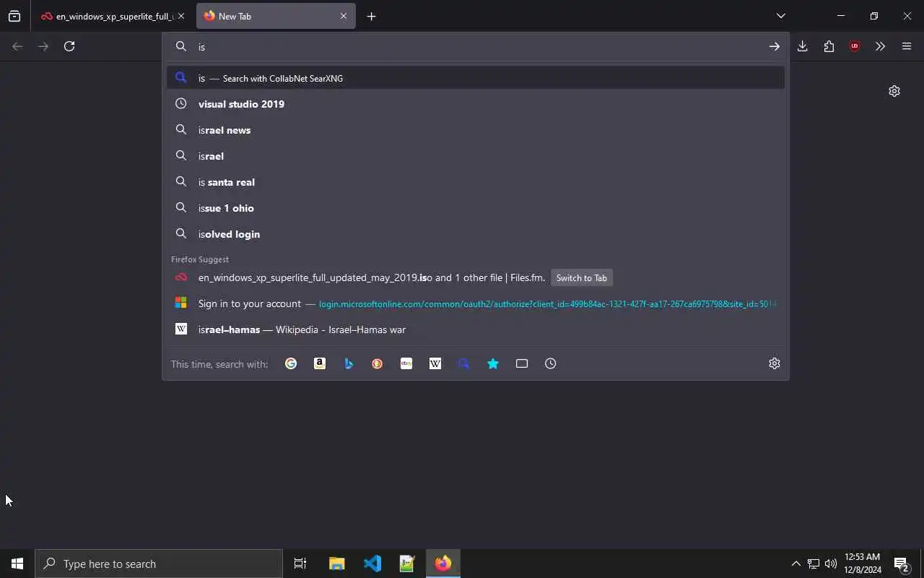Open File Explorer from the taskbar

pos(336,564)
